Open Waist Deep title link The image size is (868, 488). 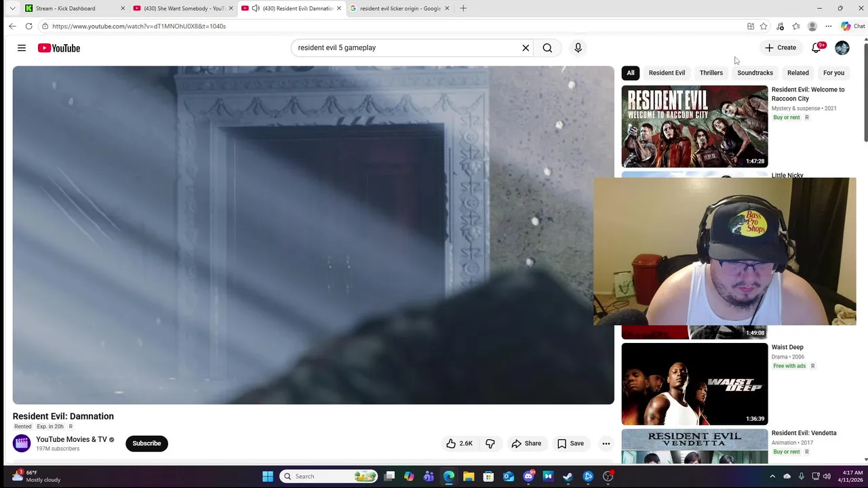click(x=787, y=347)
